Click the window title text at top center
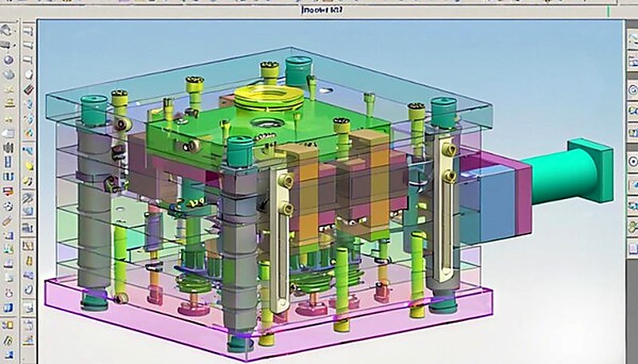The width and height of the screenshot is (638, 364). click(x=322, y=10)
